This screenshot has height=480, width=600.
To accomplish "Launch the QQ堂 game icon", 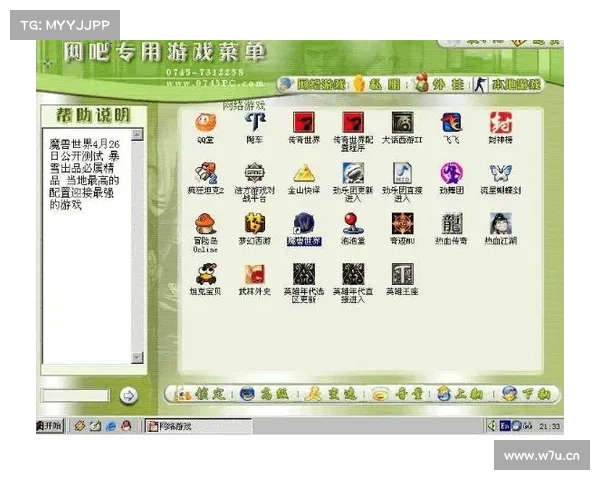I will [205, 123].
